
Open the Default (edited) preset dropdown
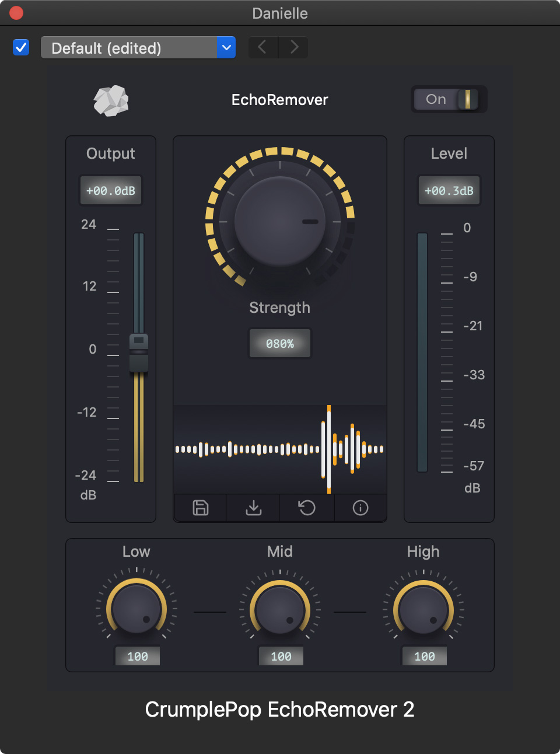[138, 48]
